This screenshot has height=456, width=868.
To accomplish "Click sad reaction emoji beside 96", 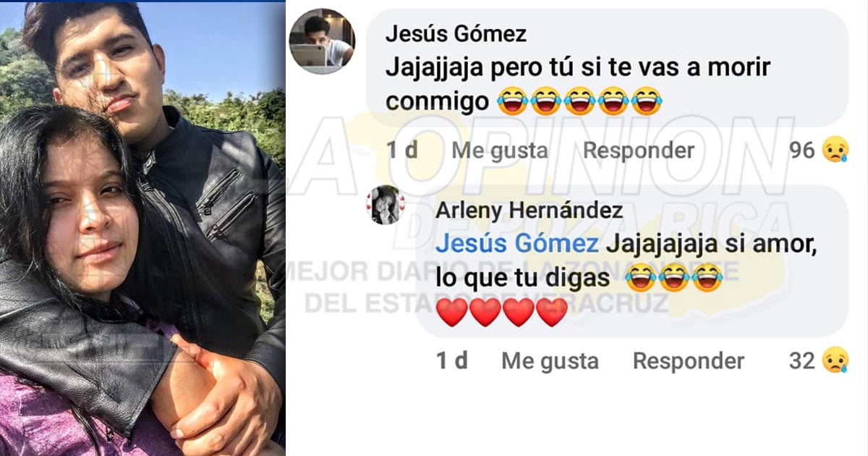I will 835,151.
